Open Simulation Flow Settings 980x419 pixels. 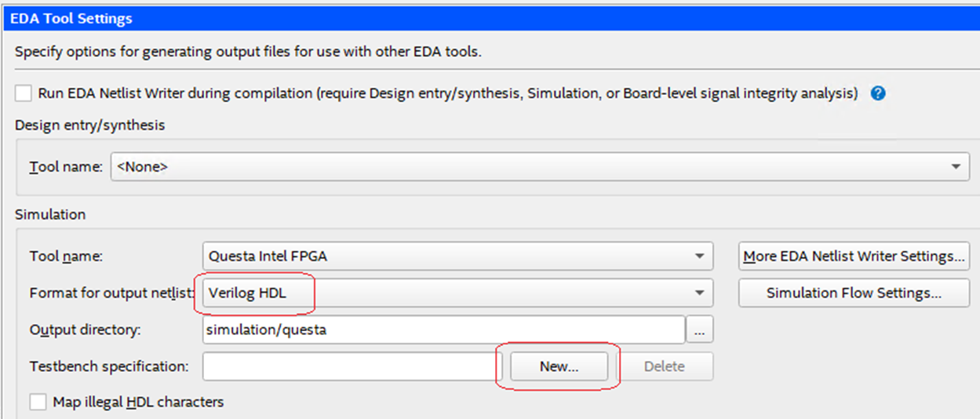(x=854, y=293)
